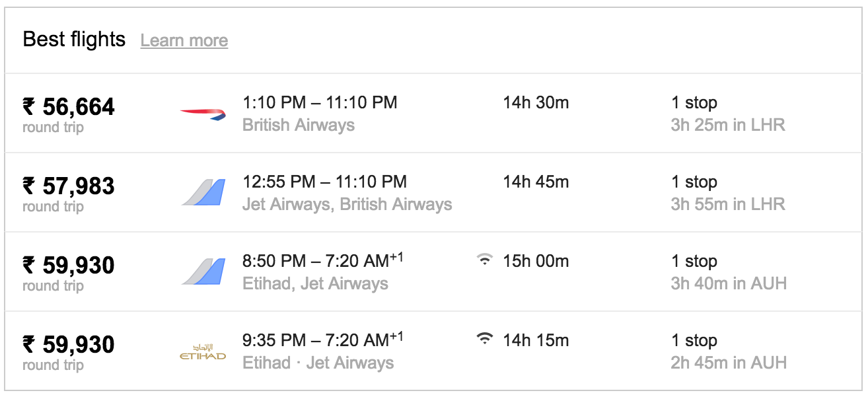Click the British Airways logo icon
This screenshot has height=399, width=868.
[x=203, y=114]
